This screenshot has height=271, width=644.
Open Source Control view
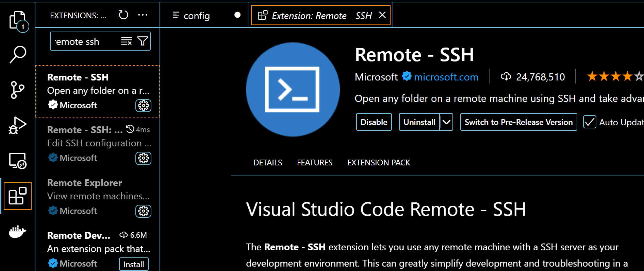tap(18, 90)
